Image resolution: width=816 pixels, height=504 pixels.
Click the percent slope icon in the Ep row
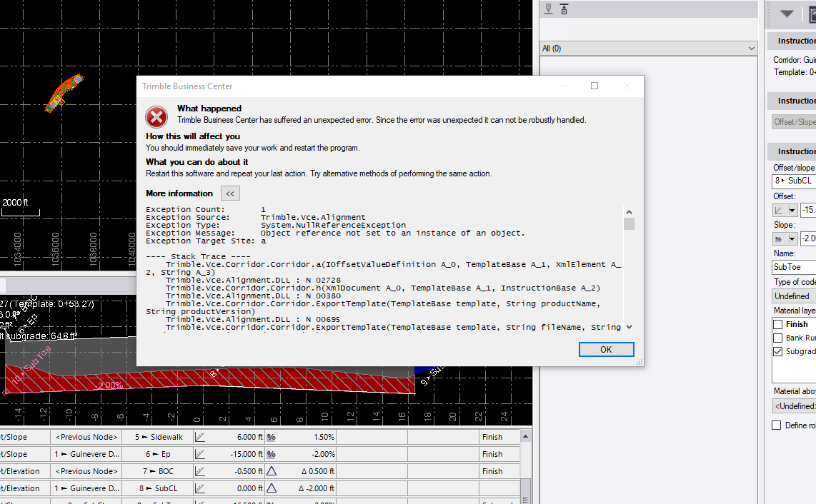[x=271, y=454]
